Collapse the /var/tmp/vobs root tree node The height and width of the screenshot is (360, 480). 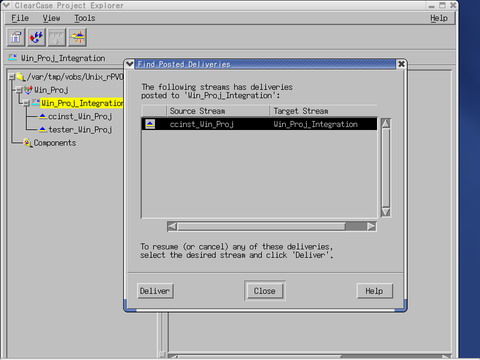tap(12, 77)
